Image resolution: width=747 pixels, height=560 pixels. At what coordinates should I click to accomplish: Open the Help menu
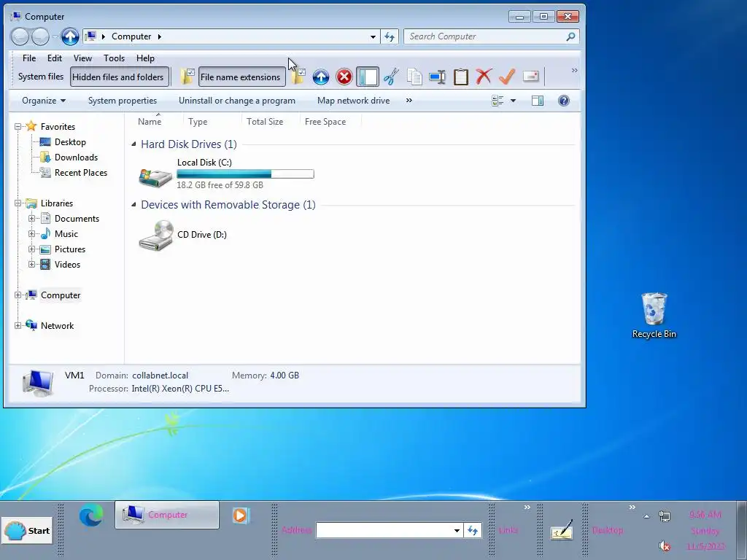145,58
